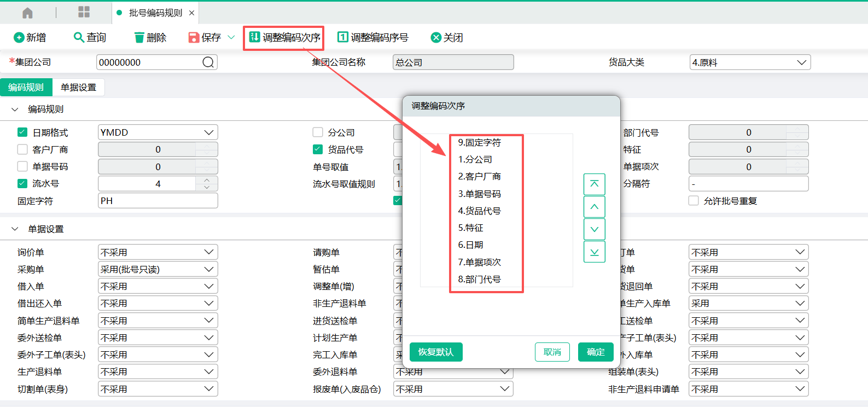Click the home icon in tab bar
This screenshot has width=868, height=407.
click(x=27, y=13)
